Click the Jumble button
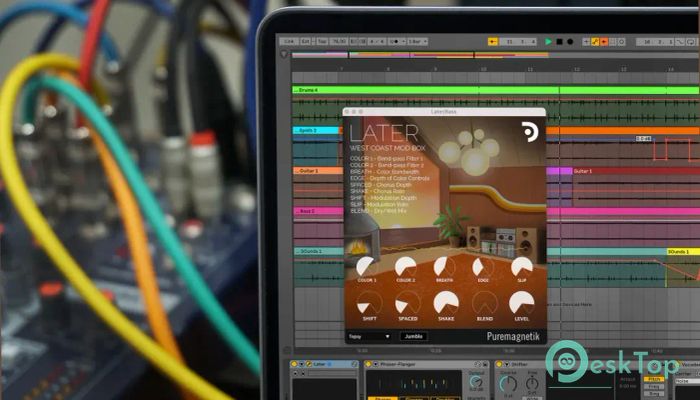This screenshot has height=400, width=700. 414,336
